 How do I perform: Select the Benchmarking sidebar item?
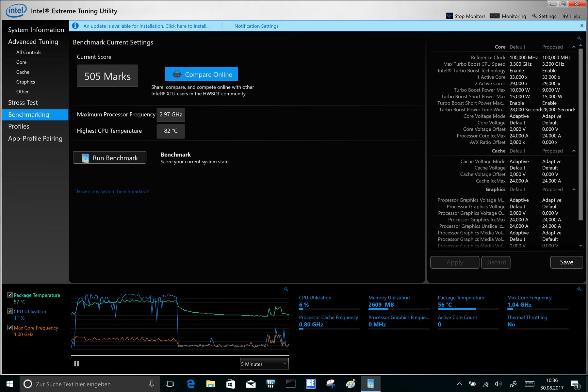click(x=35, y=115)
